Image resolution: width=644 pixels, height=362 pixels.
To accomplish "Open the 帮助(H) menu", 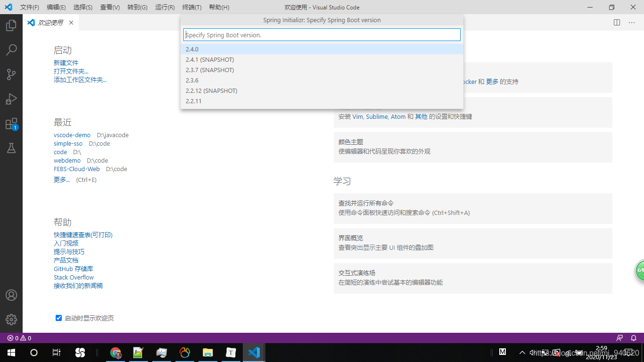I will point(219,7).
